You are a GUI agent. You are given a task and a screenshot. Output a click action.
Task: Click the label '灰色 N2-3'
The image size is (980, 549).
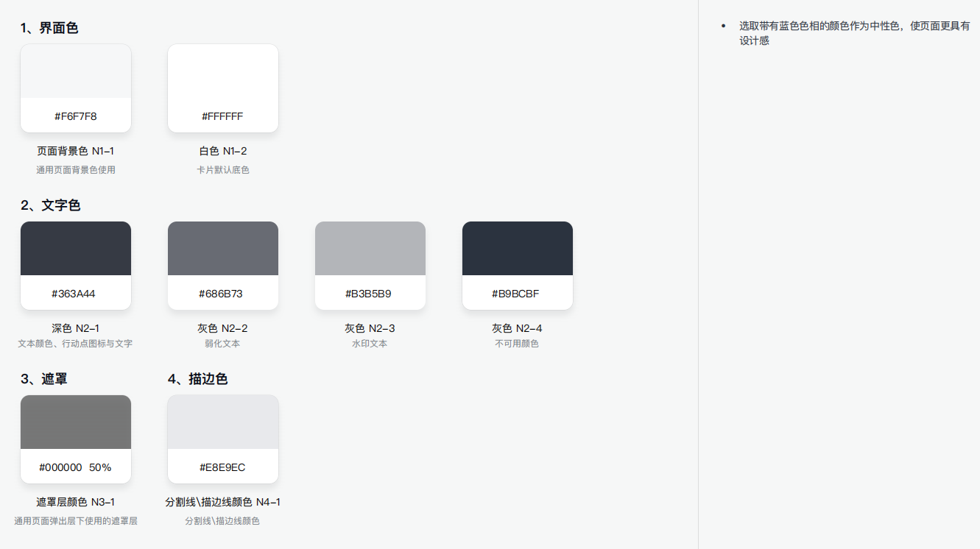(370, 328)
